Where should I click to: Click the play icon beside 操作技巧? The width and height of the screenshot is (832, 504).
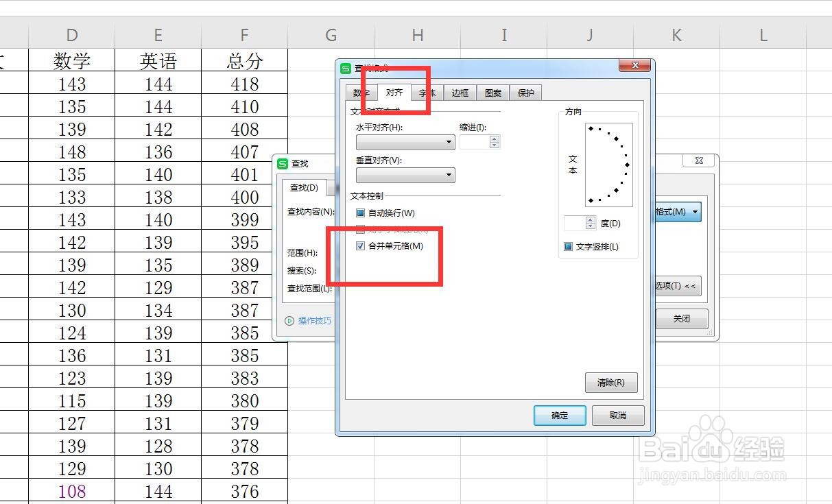(289, 320)
